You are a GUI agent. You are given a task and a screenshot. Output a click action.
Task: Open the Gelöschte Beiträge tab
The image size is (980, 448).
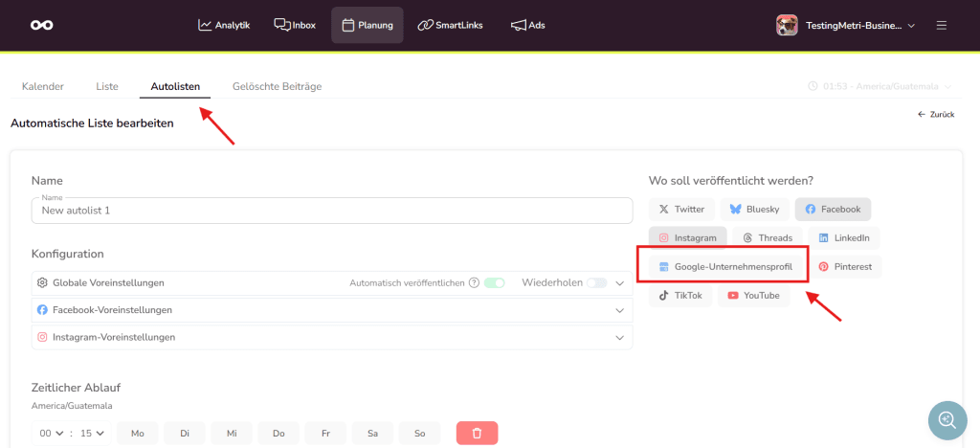tap(277, 86)
